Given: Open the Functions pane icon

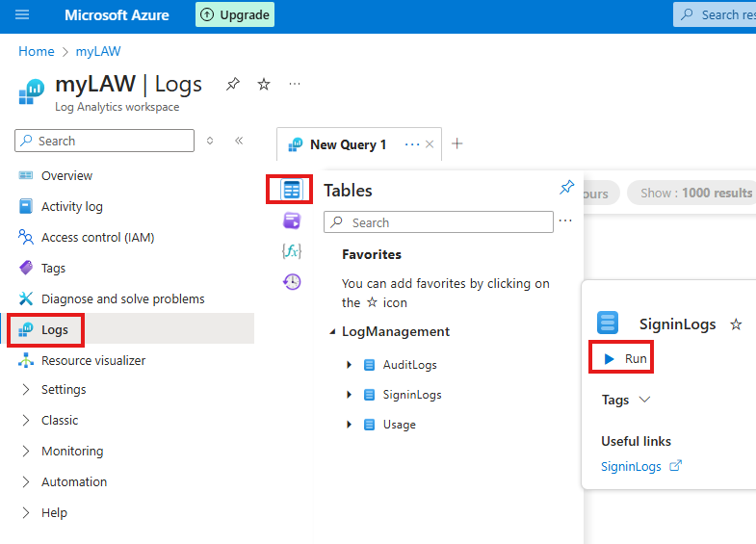Looking at the screenshot, I should 292,251.
